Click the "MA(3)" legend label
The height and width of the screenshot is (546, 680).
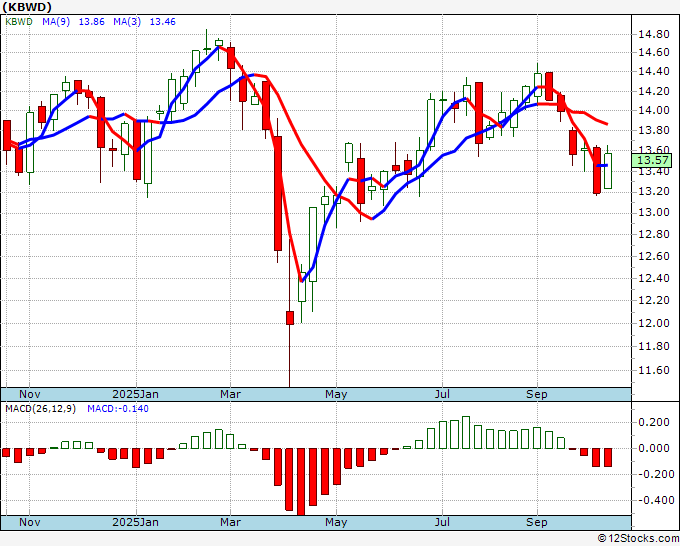point(127,22)
